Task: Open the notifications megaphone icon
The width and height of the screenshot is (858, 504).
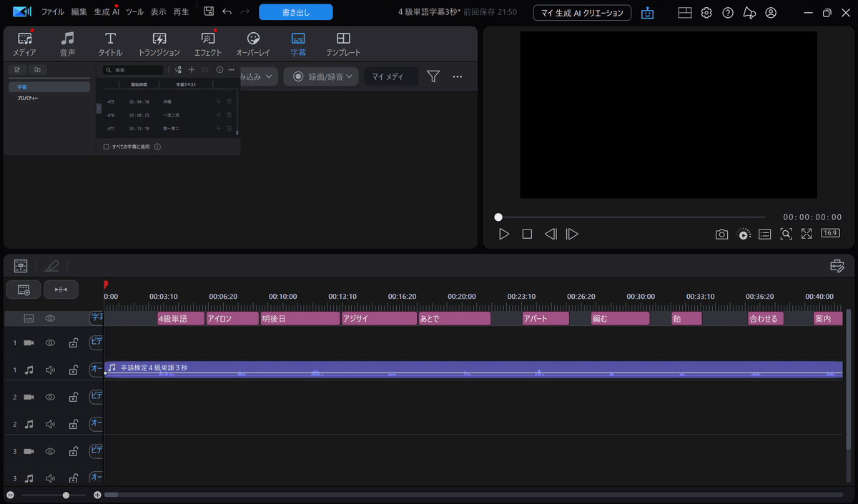Action: 749,12
